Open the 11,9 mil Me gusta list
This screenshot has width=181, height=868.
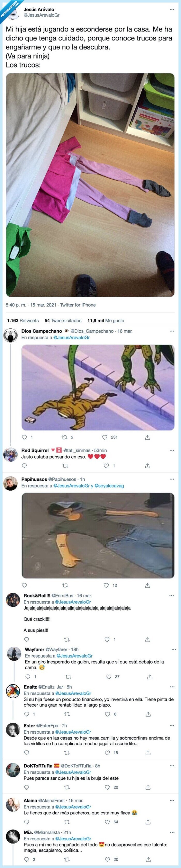tap(106, 320)
